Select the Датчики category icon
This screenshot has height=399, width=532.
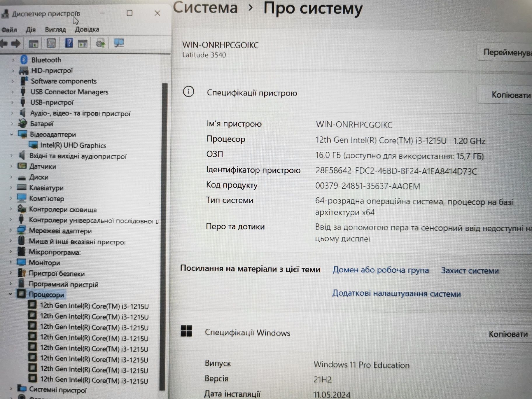click(22, 166)
